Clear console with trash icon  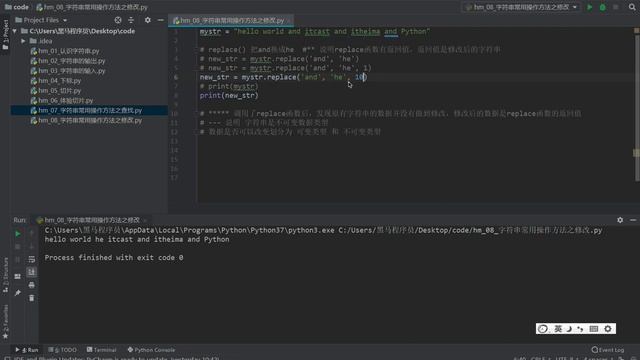[x=31, y=298]
